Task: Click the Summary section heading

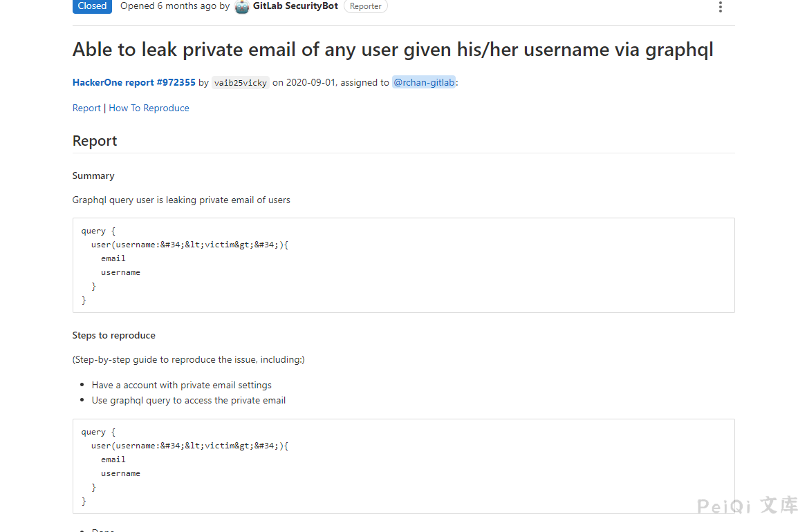Action: tap(93, 175)
